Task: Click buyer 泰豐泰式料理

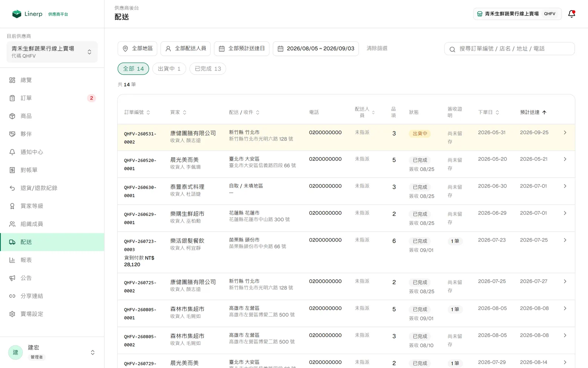Action: (187, 187)
